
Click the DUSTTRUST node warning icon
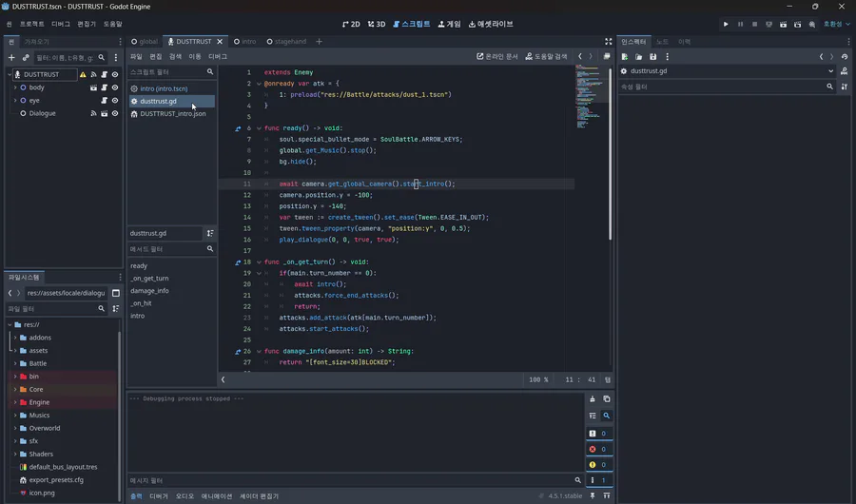[x=83, y=74]
